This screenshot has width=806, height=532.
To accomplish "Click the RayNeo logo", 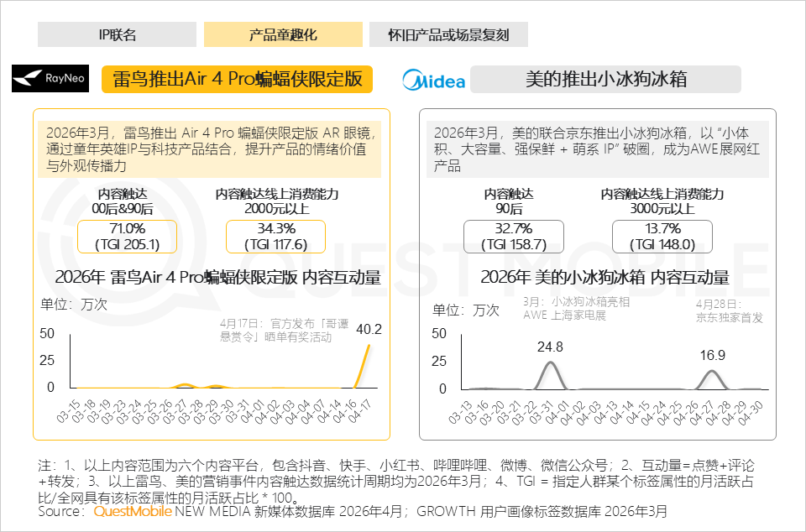I will coord(50,79).
